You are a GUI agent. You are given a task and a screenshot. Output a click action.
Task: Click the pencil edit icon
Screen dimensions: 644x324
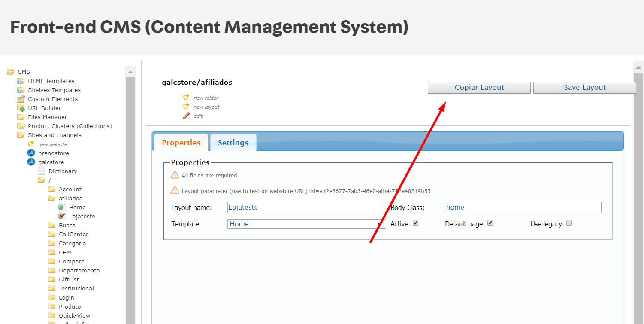click(x=186, y=116)
